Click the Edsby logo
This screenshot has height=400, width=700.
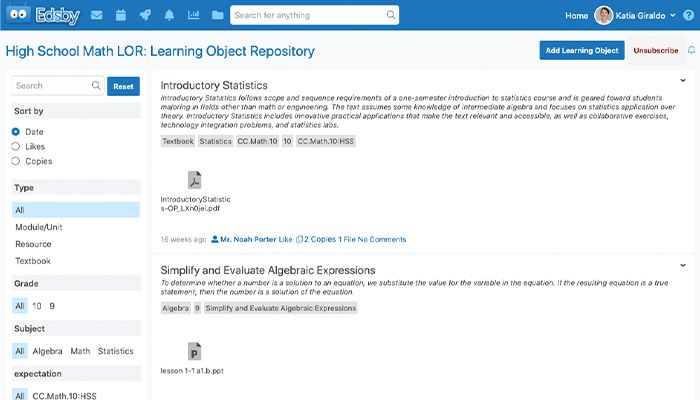click(x=38, y=16)
